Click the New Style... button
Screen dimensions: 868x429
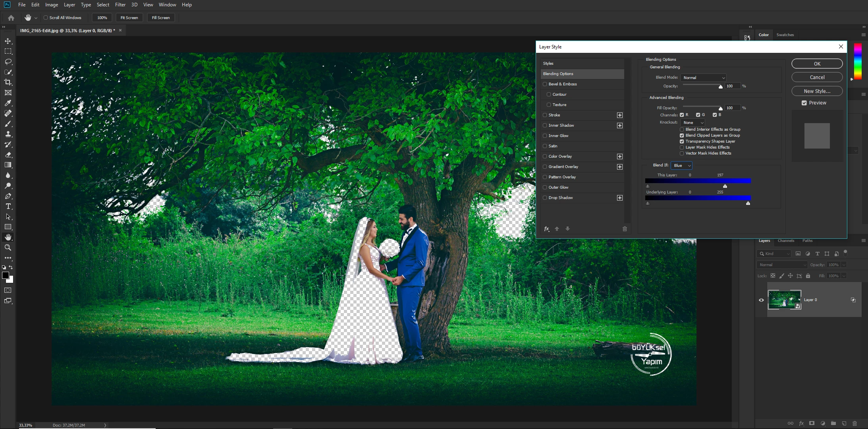tap(817, 91)
